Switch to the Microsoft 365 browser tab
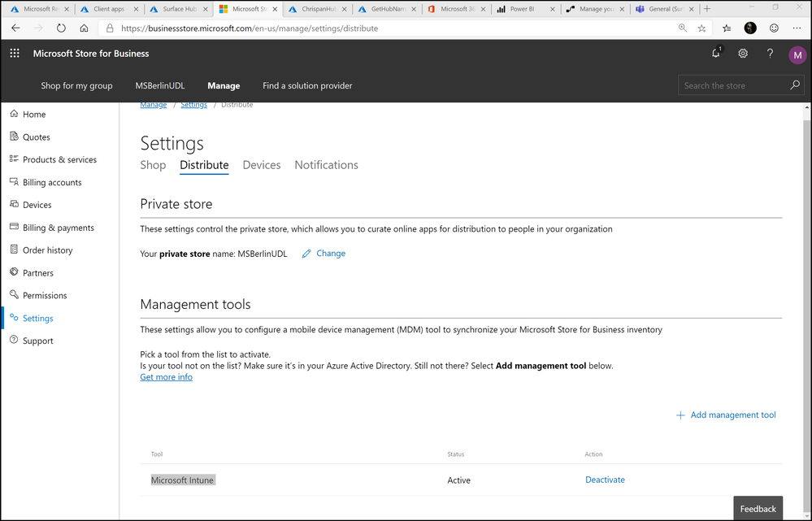Viewport: 812px width, 521px height. [456, 9]
